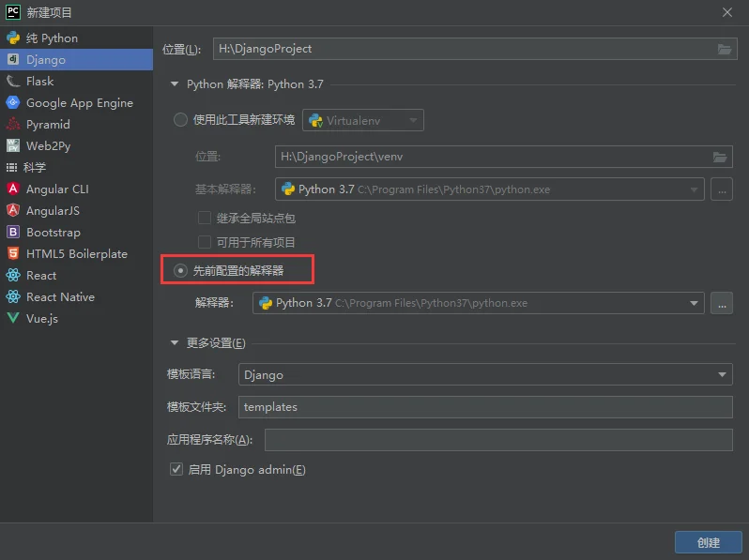Collapse the 更多设置 section
749x560 pixels.
click(x=175, y=342)
